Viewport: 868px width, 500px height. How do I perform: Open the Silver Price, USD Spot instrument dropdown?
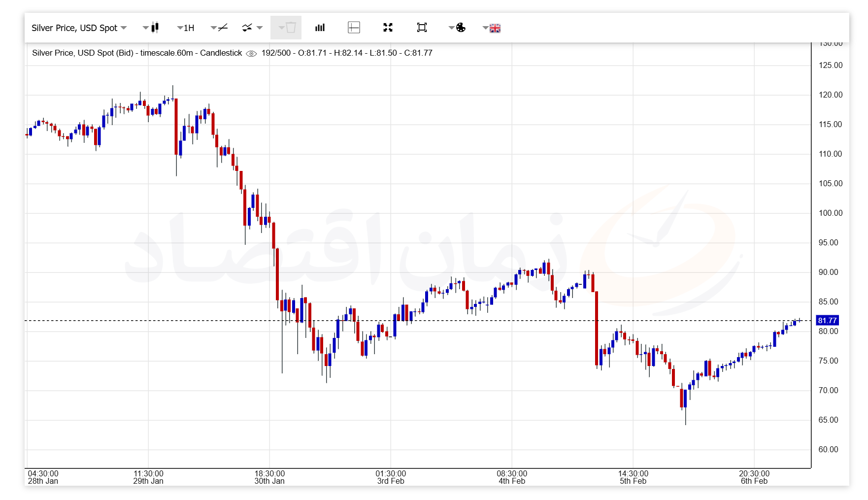click(x=79, y=28)
